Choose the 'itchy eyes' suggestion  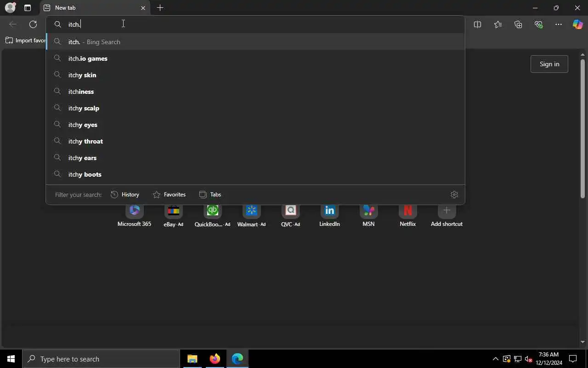(255, 125)
